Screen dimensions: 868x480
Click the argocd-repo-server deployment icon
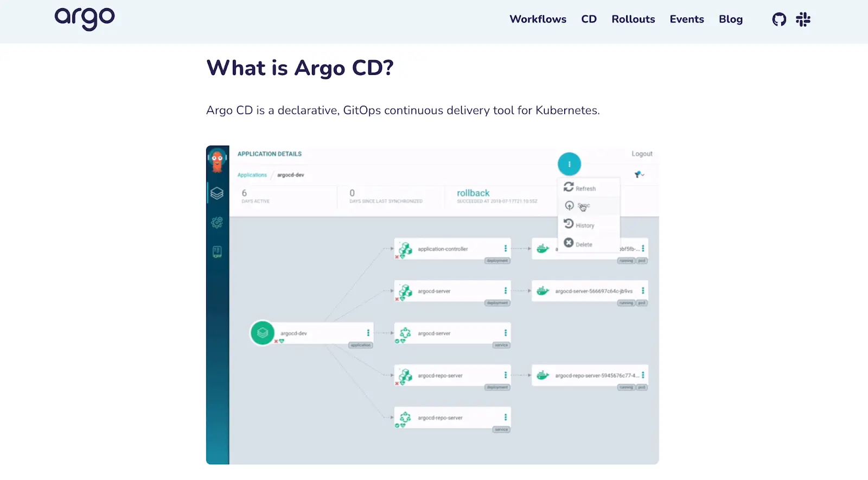pyautogui.click(x=405, y=375)
